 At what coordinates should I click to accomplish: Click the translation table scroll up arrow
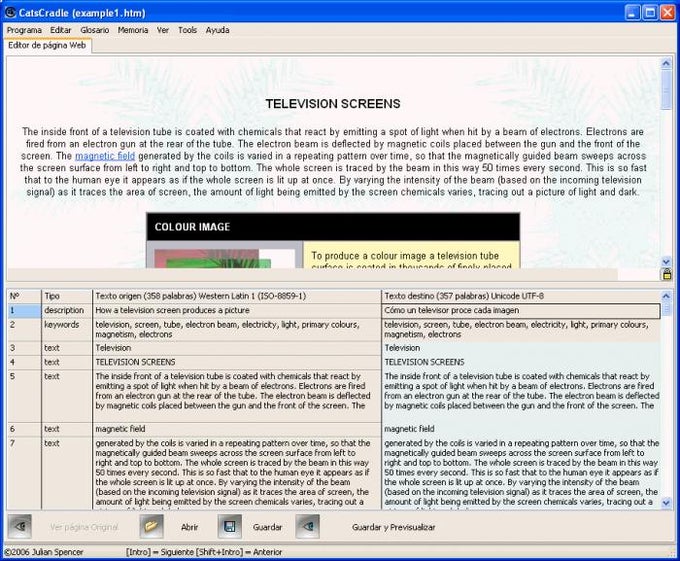click(666, 296)
